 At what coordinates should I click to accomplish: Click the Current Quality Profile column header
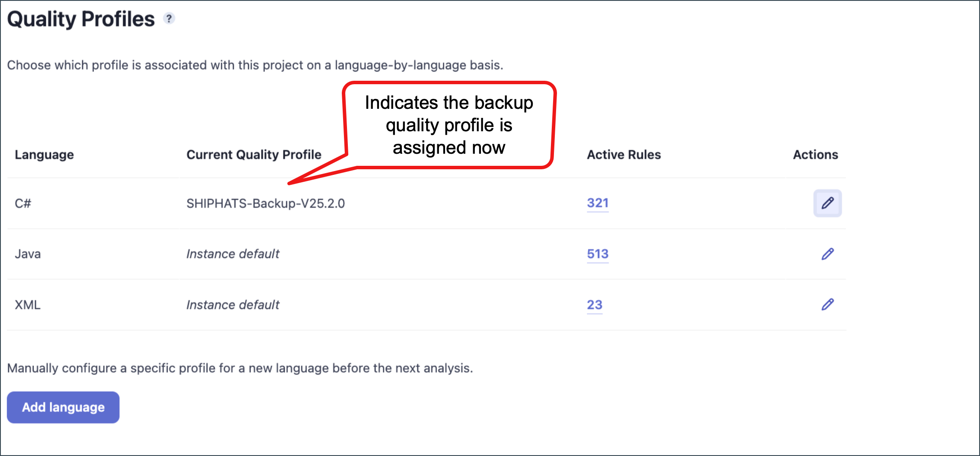point(254,155)
